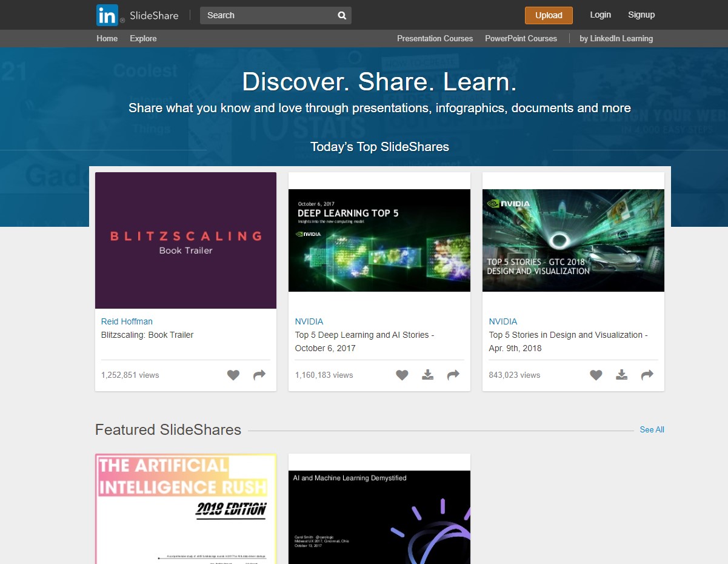Viewport: 728px width, 564px height.
Task: Like the Deep Learning Top 5 slideshow
Action: click(x=402, y=375)
